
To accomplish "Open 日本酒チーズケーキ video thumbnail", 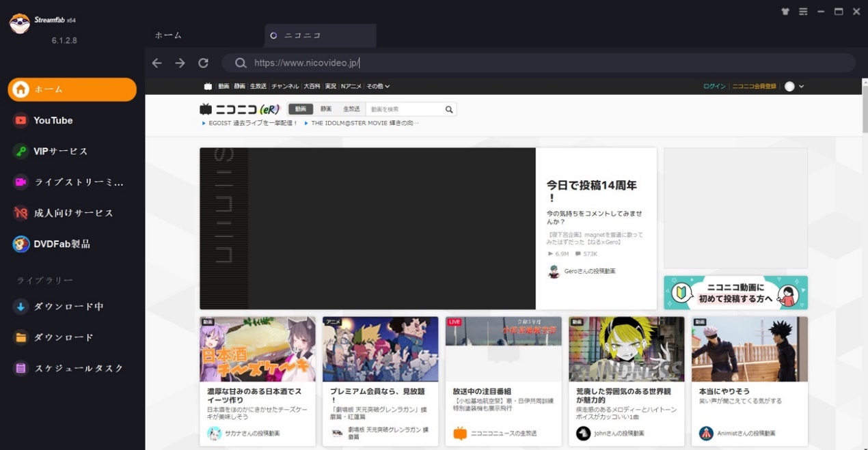I will pos(258,349).
